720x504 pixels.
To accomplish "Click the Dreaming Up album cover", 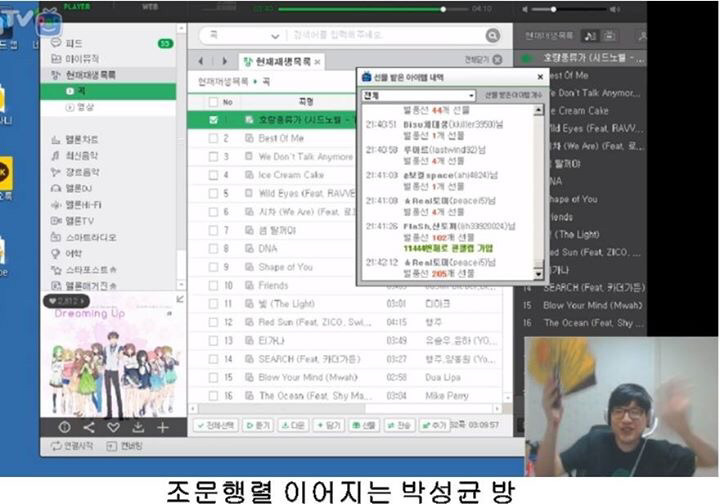I will click(113, 354).
